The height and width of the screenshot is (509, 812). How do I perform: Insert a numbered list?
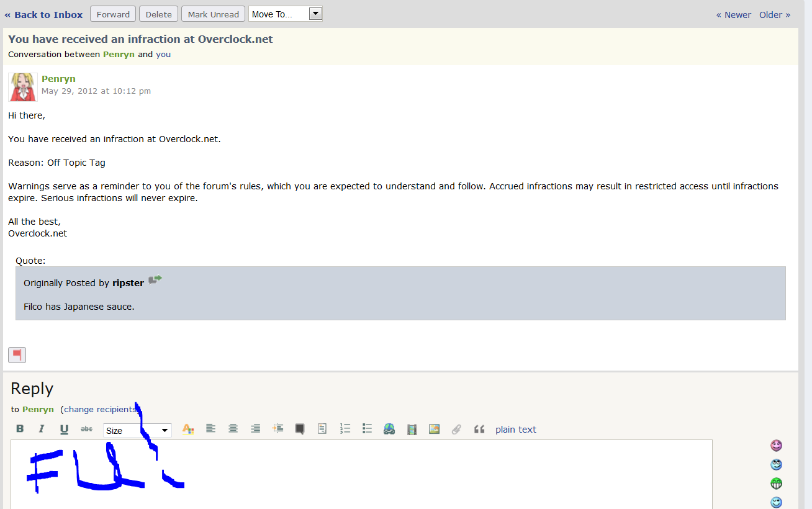[345, 428]
